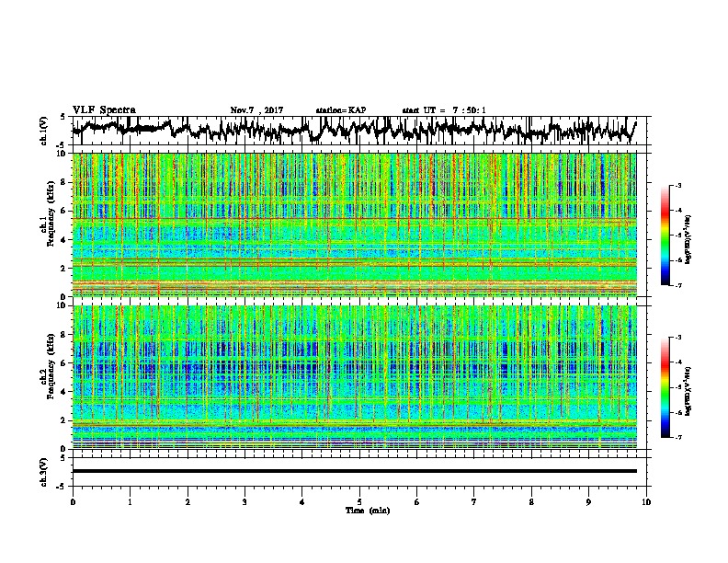
Task: Select the "Time (min)" axis title
Action: click(368, 511)
